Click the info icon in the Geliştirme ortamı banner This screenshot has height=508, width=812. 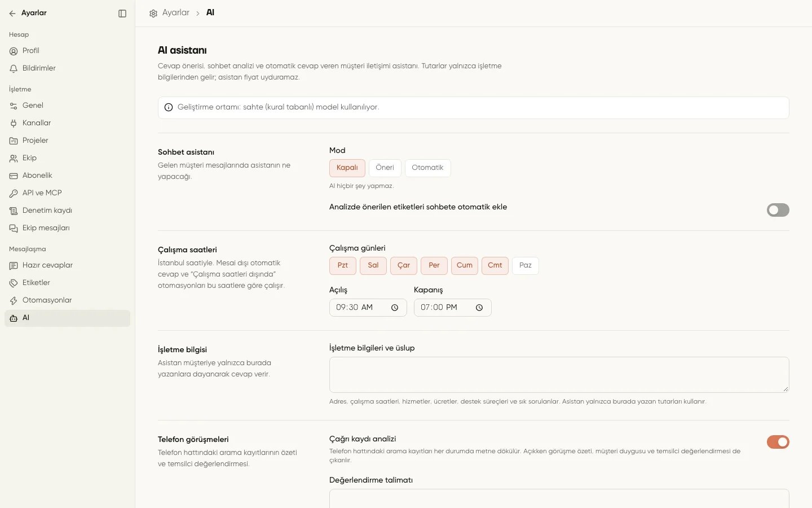coord(169,107)
